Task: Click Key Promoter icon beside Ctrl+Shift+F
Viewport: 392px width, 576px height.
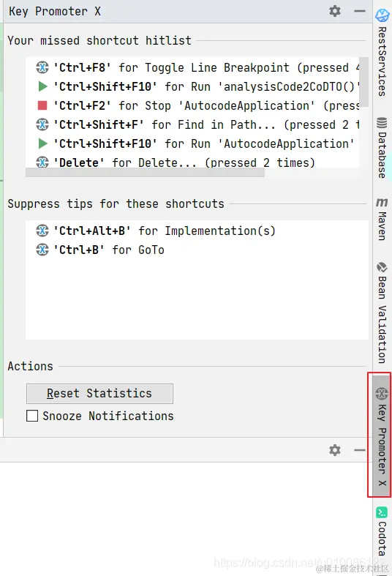Action: point(42,124)
